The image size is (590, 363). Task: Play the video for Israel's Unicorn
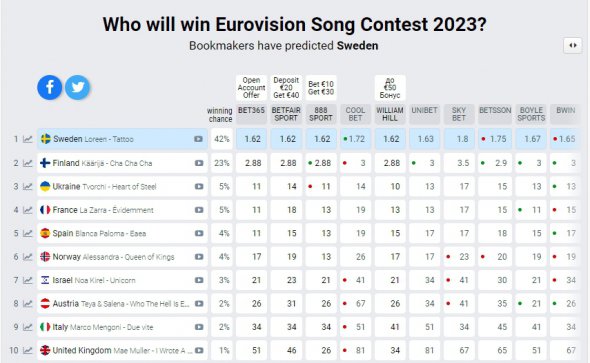(199, 280)
